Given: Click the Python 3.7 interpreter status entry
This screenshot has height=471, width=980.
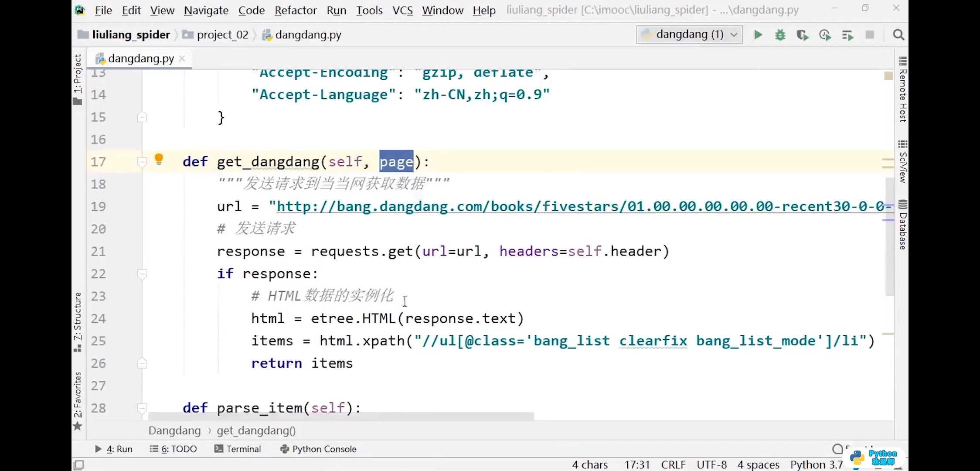Looking at the screenshot, I should click(816, 465).
